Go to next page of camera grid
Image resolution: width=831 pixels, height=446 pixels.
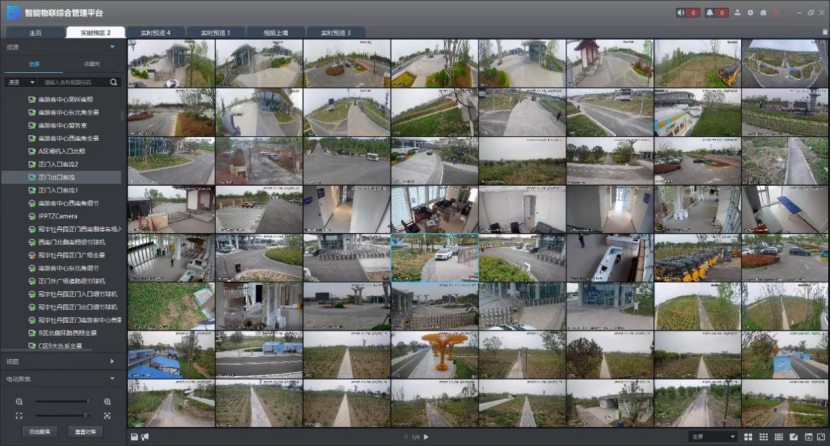[426, 437]
